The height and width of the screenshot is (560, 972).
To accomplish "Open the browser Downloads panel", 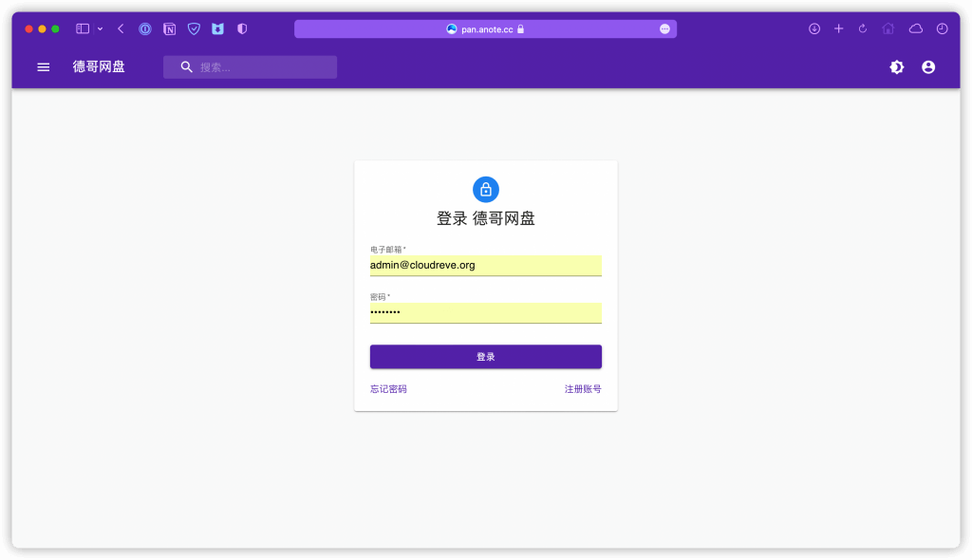I will point(814,28).
